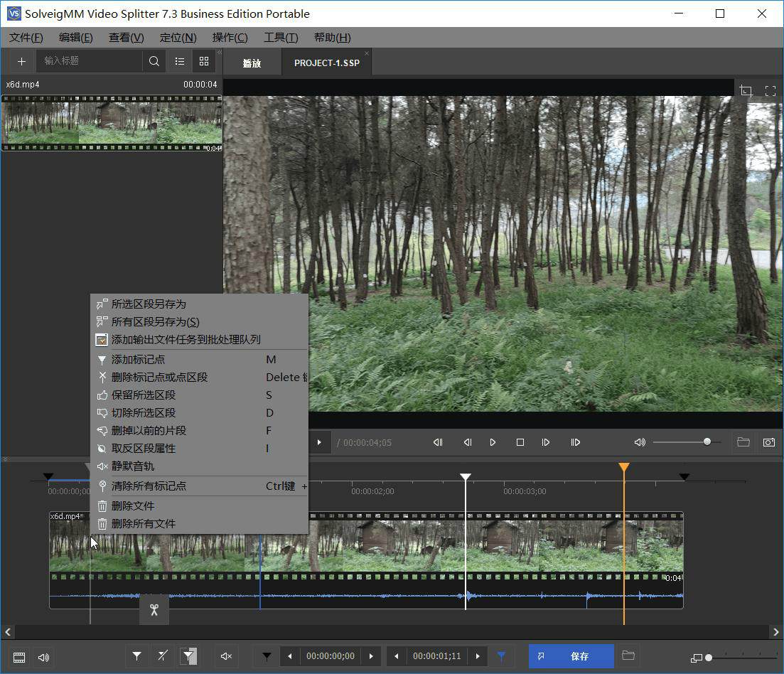Open the 工具 menu

click(280, 38)
